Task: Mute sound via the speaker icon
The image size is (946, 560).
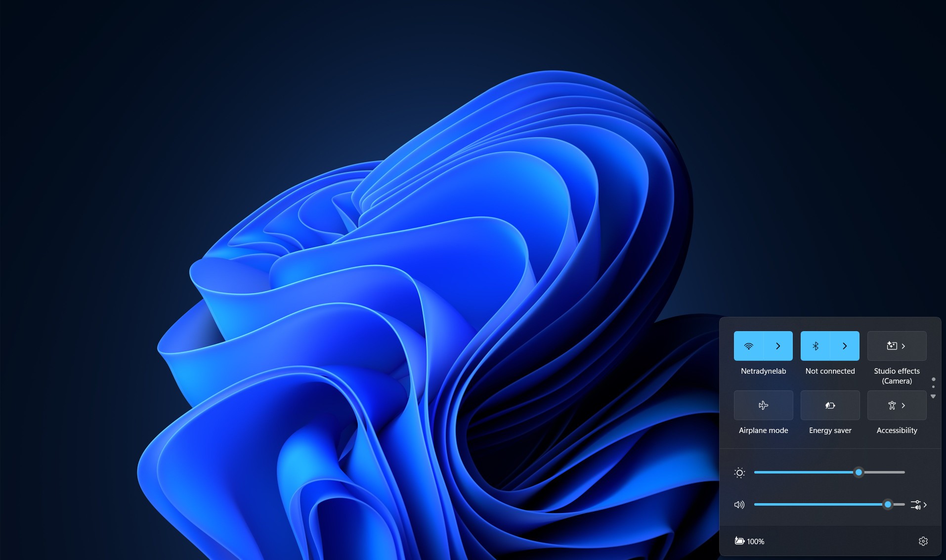Action: (x=739, y=505)
